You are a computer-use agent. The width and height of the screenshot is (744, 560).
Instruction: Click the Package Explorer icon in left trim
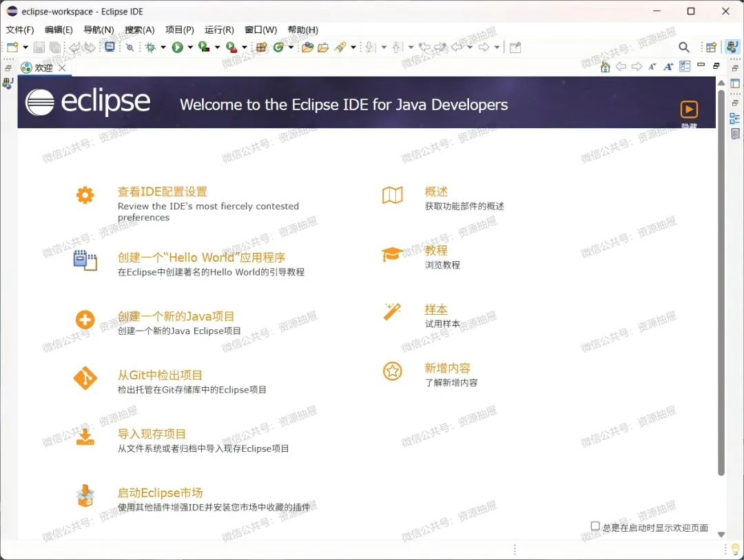coord(8,83)
